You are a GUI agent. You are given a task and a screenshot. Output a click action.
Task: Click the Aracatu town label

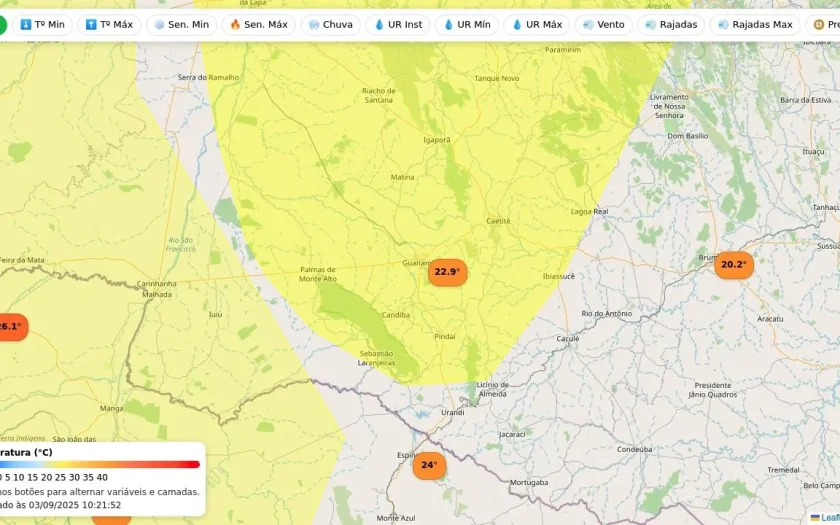[x=770, y=319]
